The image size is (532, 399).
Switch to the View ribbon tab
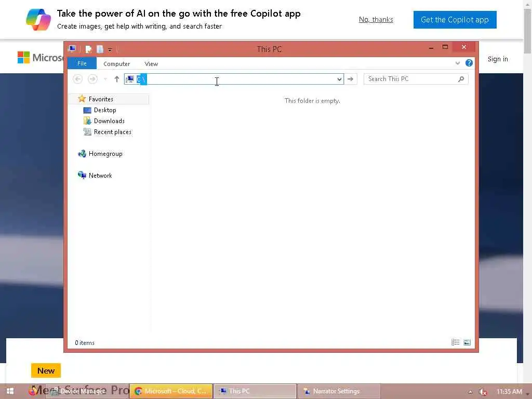click(151, 64)
